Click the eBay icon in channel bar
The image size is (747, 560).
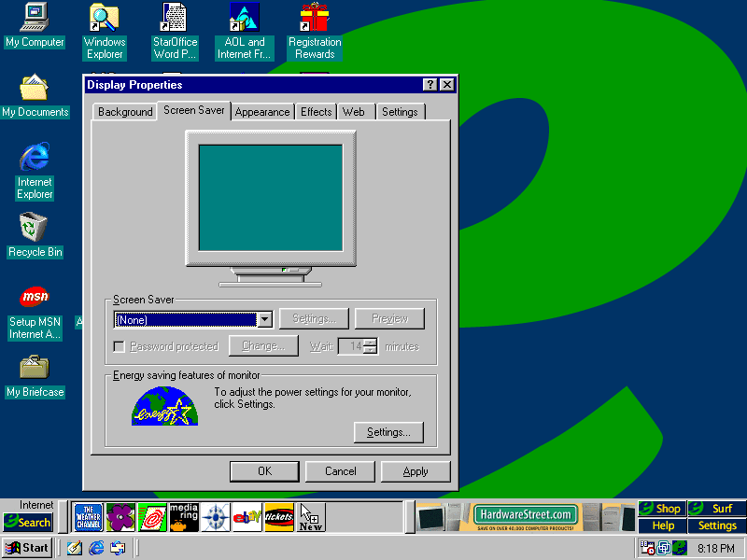click(x=247, y=517)
